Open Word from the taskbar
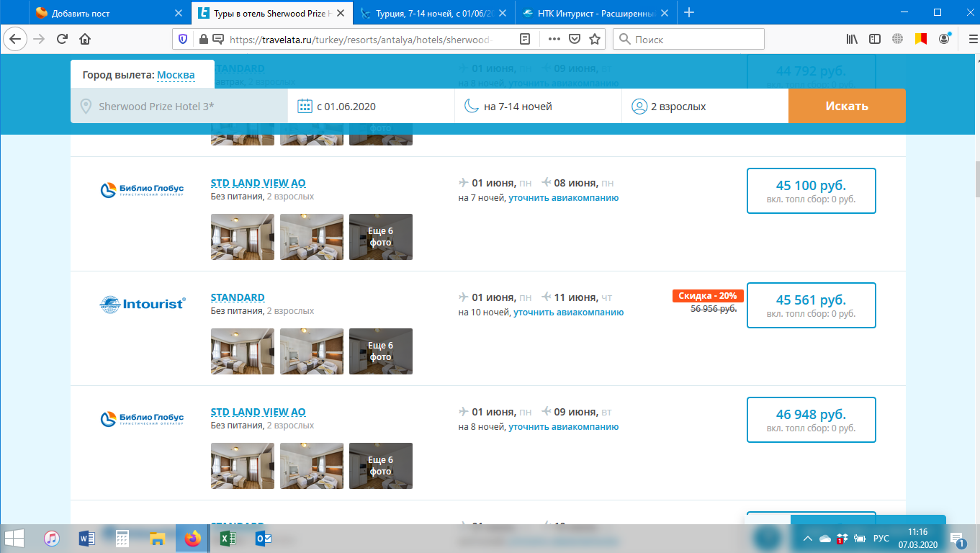The width and height of the screenshot is (980, 553). (86, 538)
